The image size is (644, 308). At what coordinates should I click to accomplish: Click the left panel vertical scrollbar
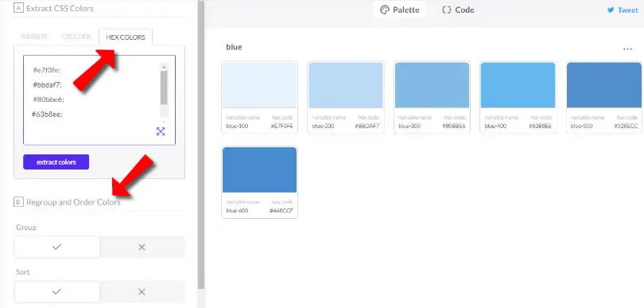pos(201,144)
